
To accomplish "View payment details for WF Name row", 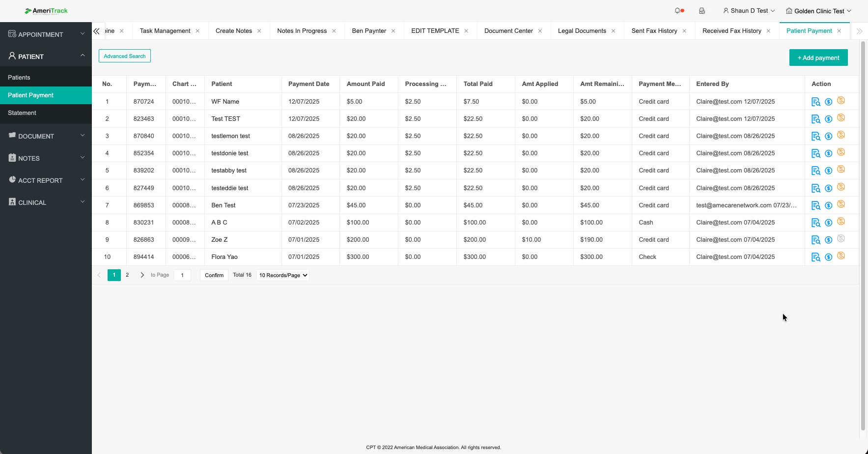I will click(x=815, y=102).
